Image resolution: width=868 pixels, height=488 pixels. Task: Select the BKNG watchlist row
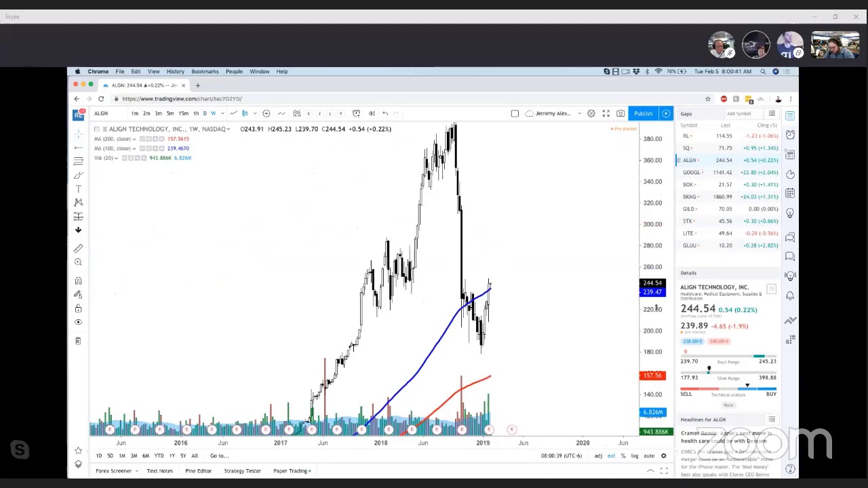tap(728, 197)
